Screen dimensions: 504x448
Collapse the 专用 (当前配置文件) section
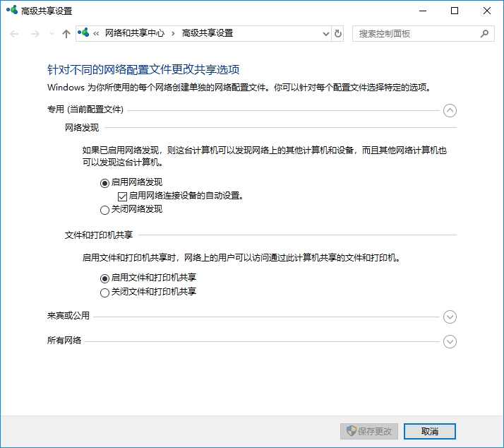pos(450,111)
